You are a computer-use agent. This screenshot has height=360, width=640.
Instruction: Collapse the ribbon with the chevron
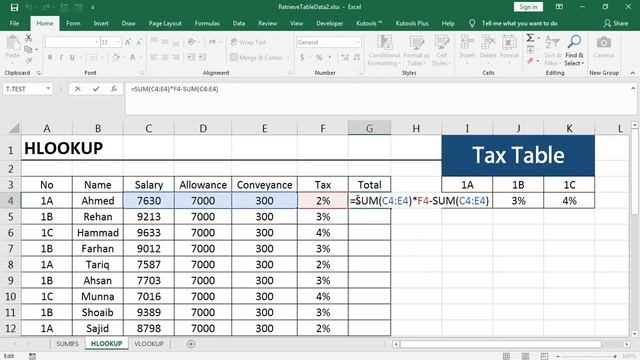click(633, 73)
